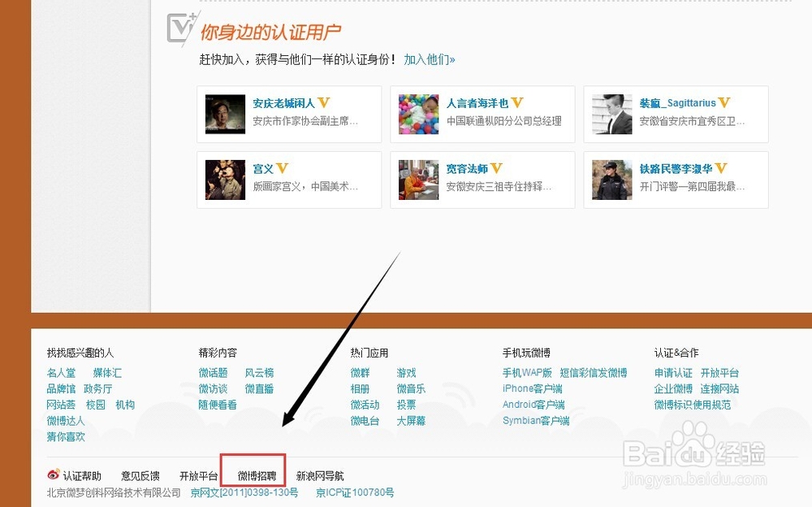Open 人言者海洋也 user profile name
This screenshot has height=507, width=812.
pyautogui.click(x=477, y=103)
